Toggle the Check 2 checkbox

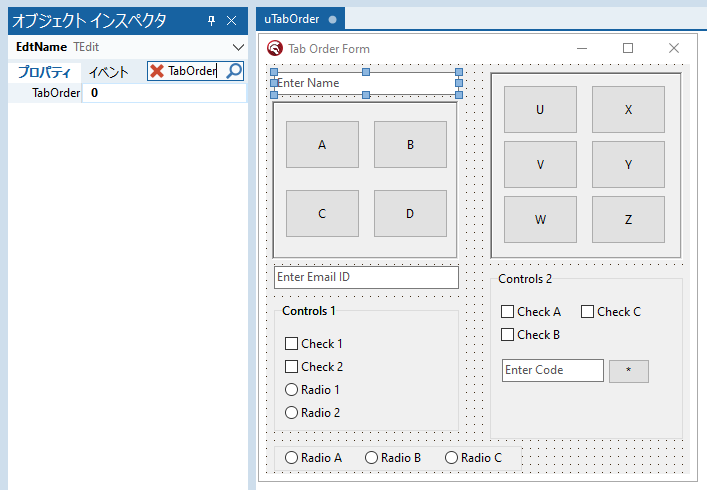(291, 367)
